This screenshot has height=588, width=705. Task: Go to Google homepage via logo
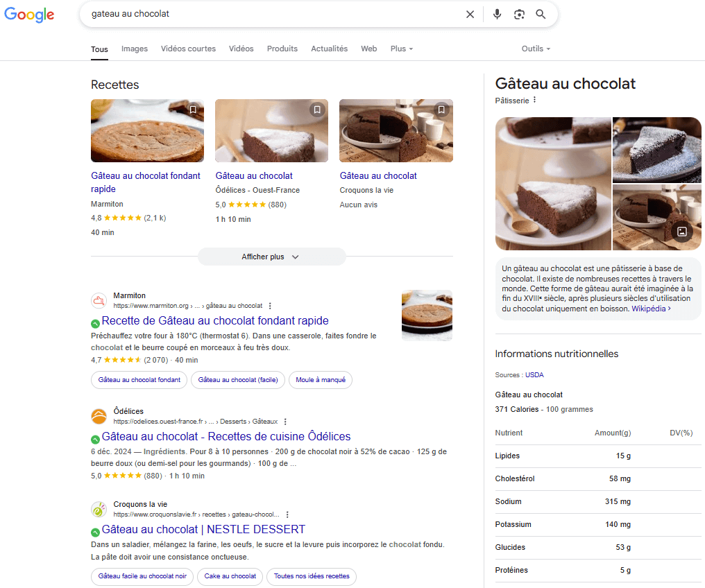point(29,15)
